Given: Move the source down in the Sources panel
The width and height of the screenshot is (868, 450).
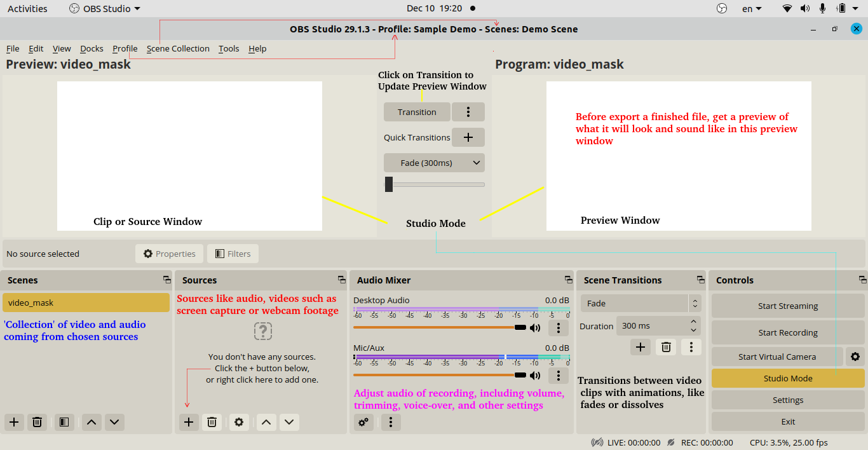Looking at the screenshot, I should point(289,422).
